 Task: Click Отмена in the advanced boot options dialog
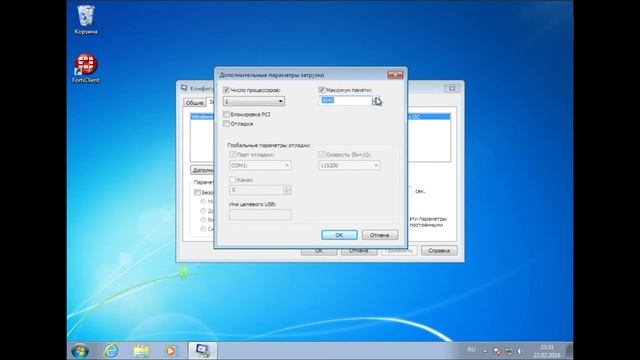[380, 235]
